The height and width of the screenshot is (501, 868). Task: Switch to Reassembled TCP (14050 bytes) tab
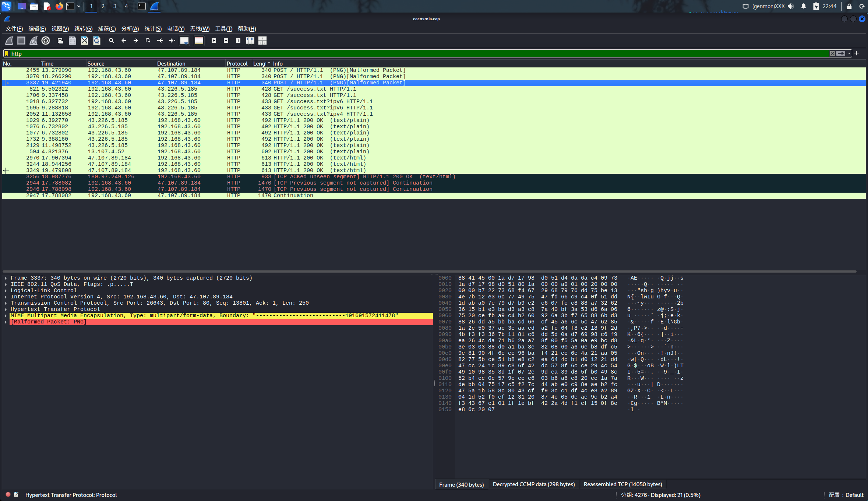tap(623, 484)
